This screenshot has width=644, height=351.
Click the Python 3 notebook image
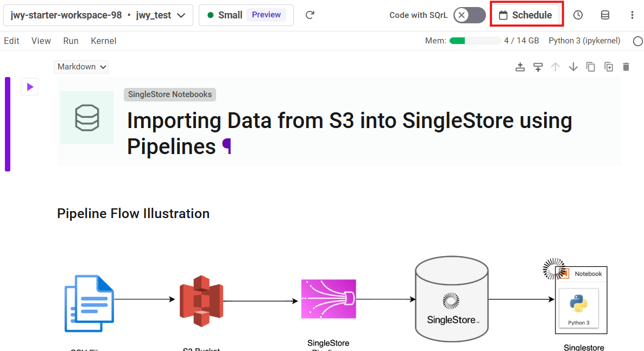(579, 307)
